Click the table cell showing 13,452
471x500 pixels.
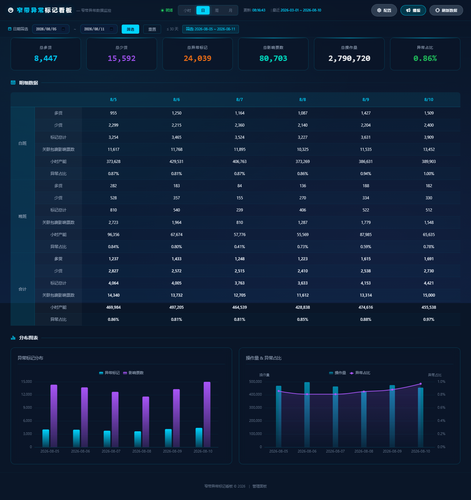click(x=429, y=149)
